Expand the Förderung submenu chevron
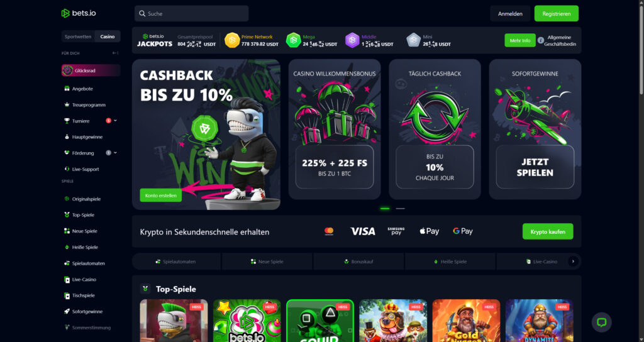This screenshot has width=644, height=342. (x=116, y=153)
